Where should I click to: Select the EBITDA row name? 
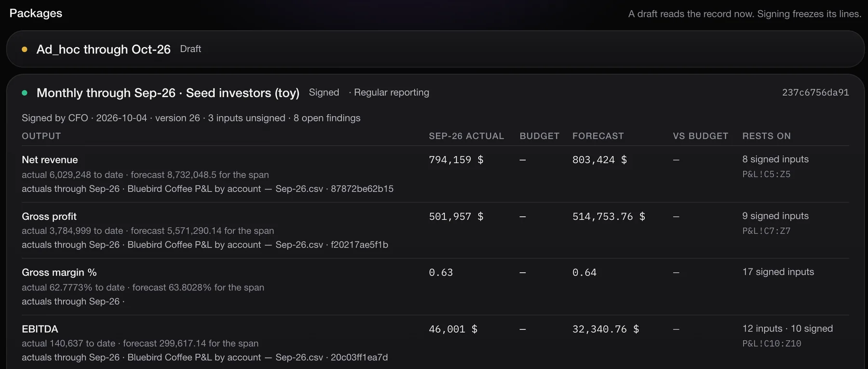(40, 329)
